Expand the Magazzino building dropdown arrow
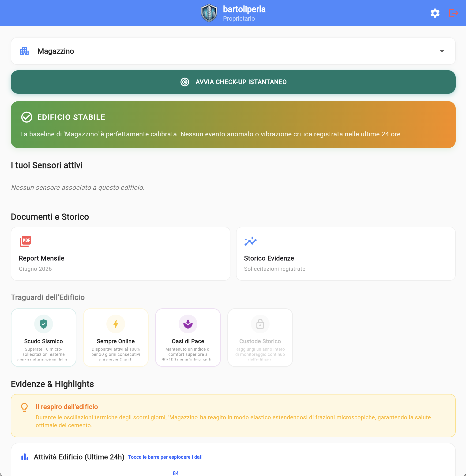The image size is (466, 476). point(442,51)
